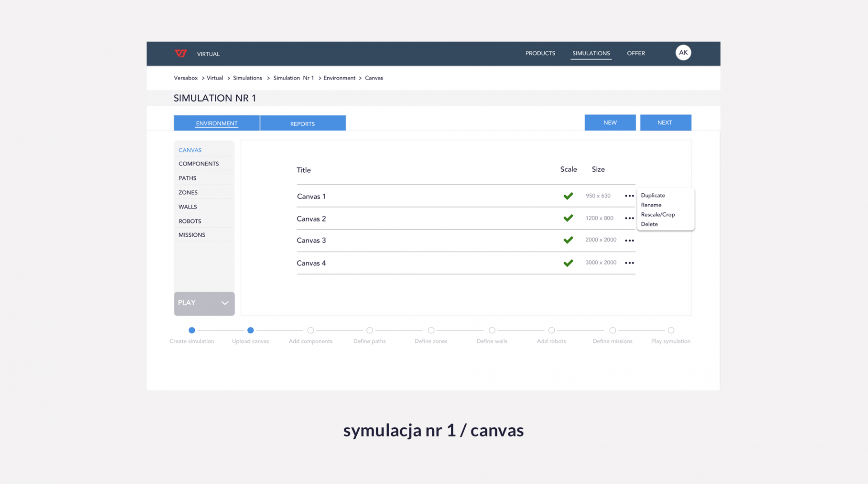Open the three-dot menu for Canvas 3
The width and height of the screenshot is (868, 484).
coord(629,240)
